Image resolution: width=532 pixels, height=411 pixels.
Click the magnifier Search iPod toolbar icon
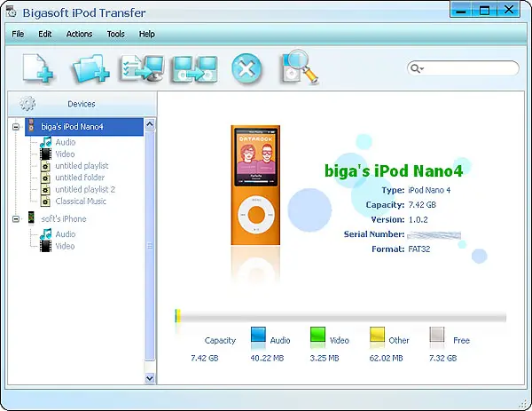click(299, 67)
